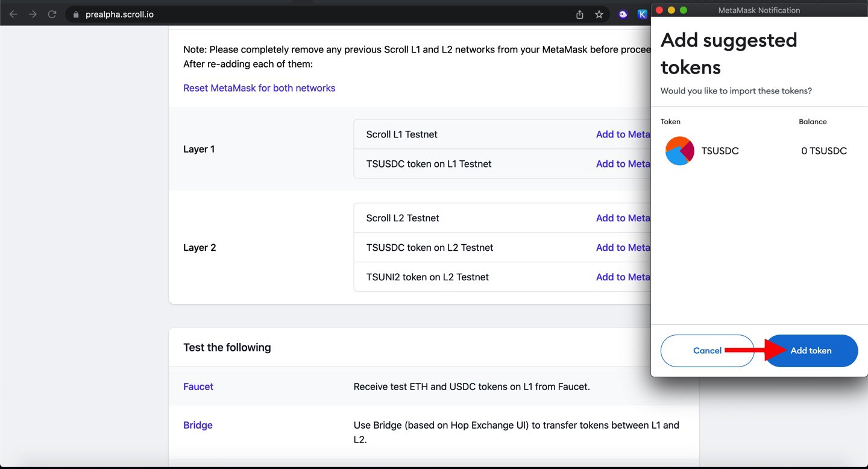Image resolution: width=868 pixels, height=469 pixels.
Task: Bookmark this page with the star
Action: click(599, 14)
